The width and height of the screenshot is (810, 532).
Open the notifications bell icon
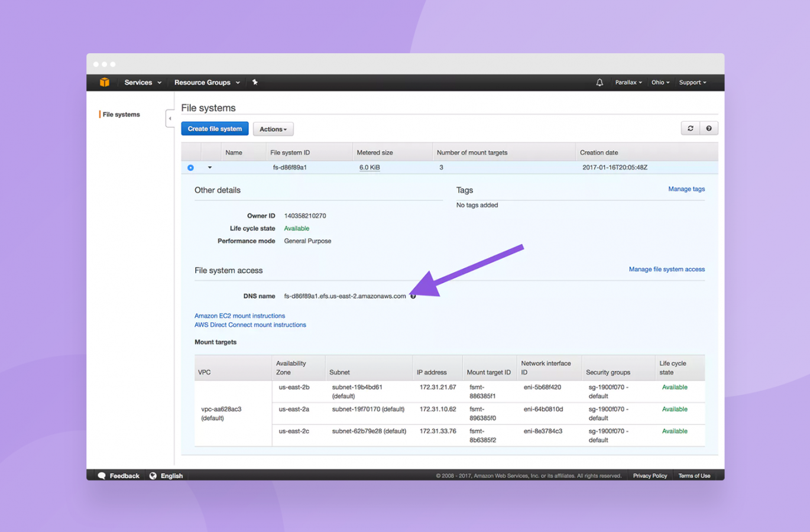pyautogui.click(x=600, y=83)
